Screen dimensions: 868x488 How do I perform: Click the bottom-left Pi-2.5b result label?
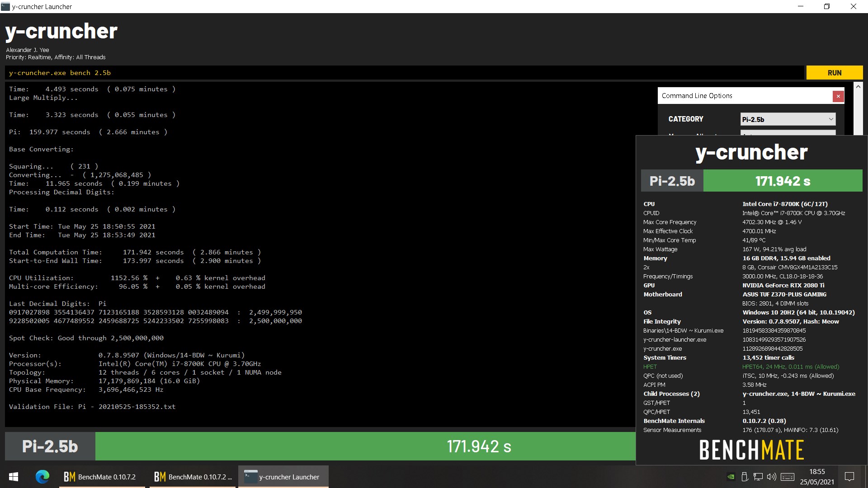coord(50,446)
